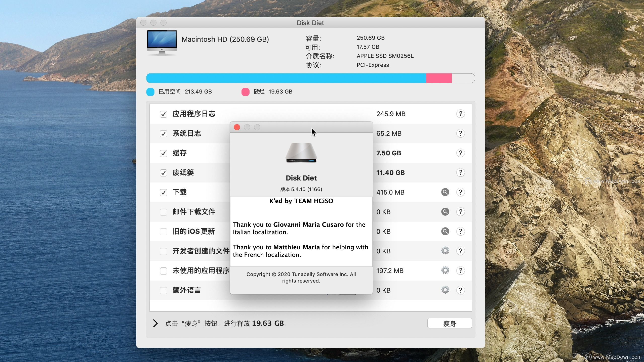The width and height of the screenshot is (644, 362).
Task: Click the 7.50 GB cache size value
Action: 389,153
